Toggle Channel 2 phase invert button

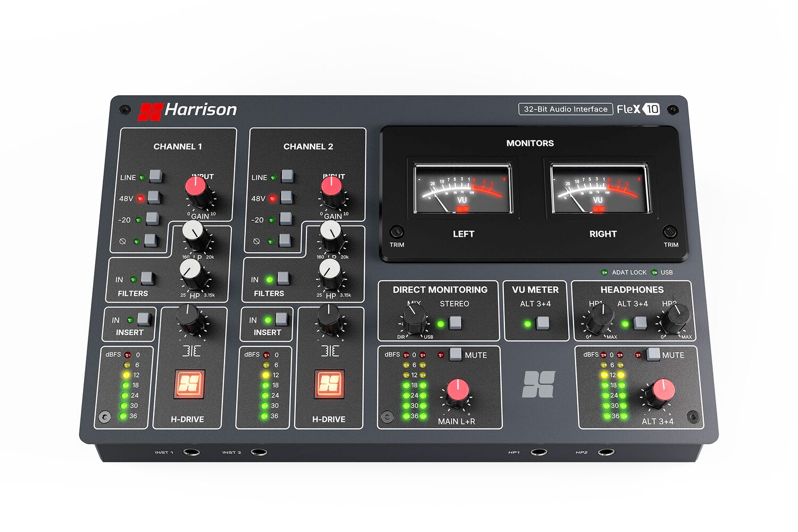(x=285, y=240)
